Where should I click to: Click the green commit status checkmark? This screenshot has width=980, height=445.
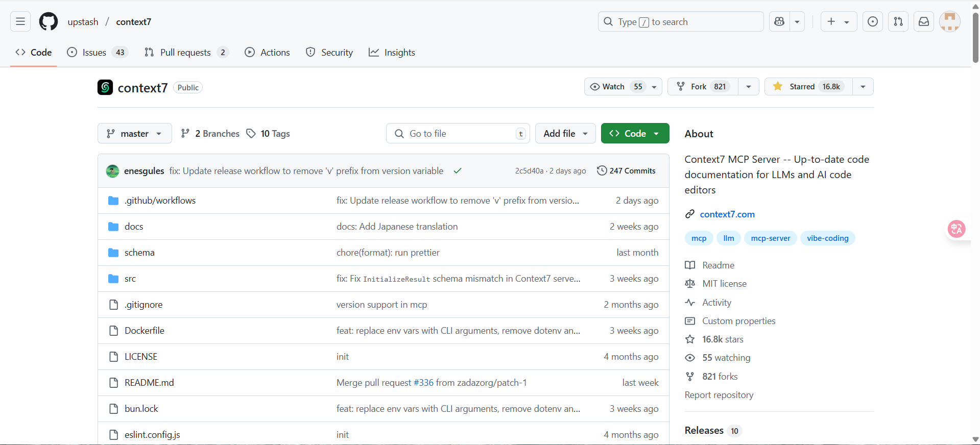pos(458,171)
